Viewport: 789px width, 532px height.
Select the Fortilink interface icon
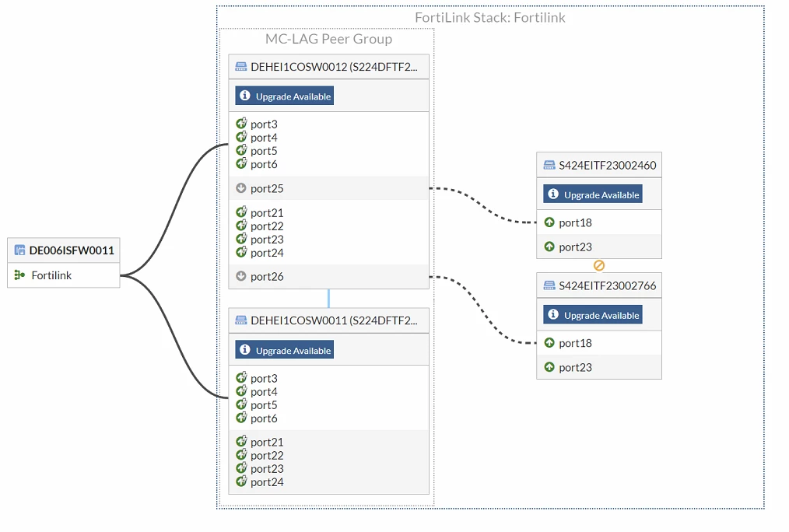[x=19, y=275]
